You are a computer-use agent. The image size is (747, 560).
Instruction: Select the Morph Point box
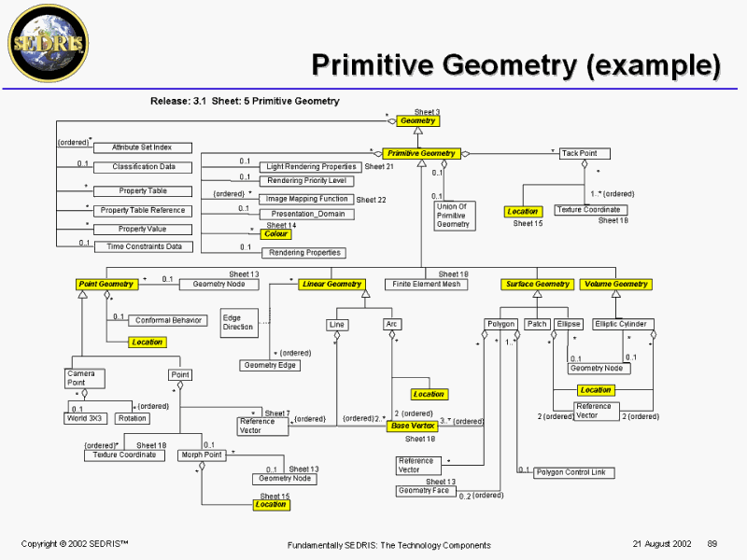point(201,455)
